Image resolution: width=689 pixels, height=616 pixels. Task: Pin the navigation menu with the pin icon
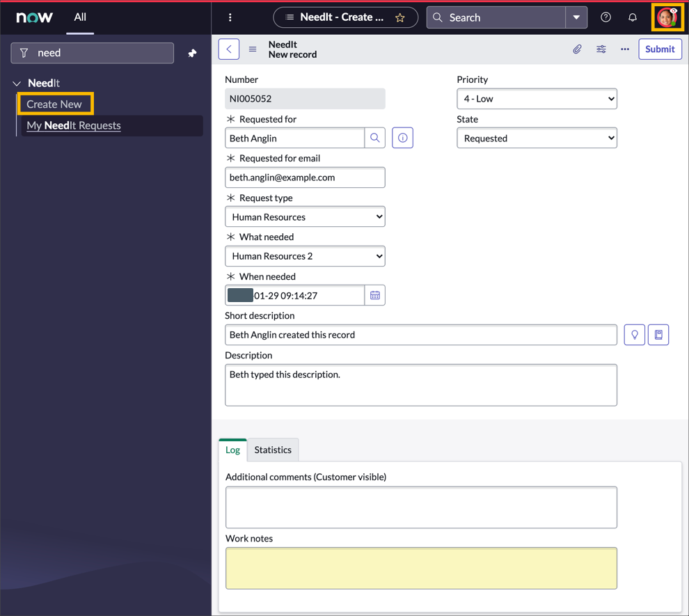tap(192, 53)
